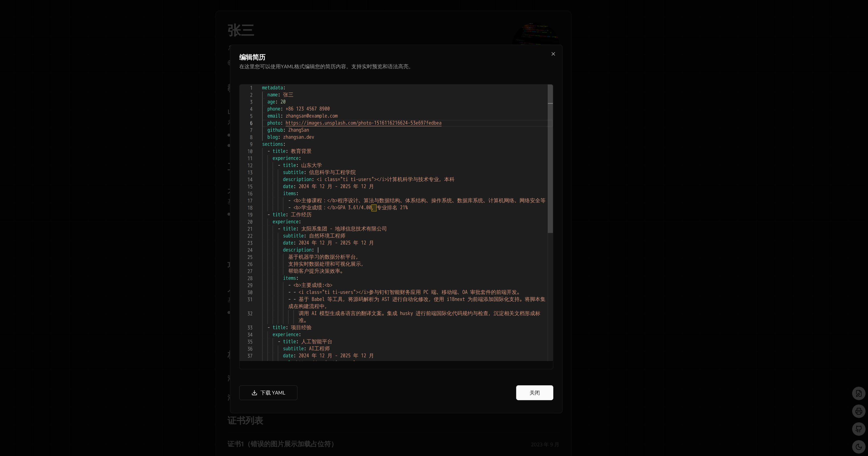Screen dimensions: 868x456
Task: Click line number 6 in gutter
Action: (251, 123)
